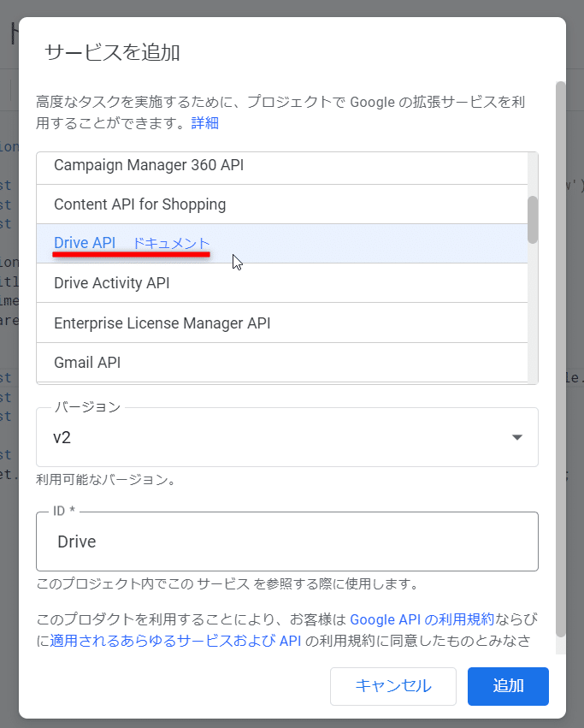Viewport: 584px width, 728px height.
Task: Select Content API for Shopping service
Action: 282,204
